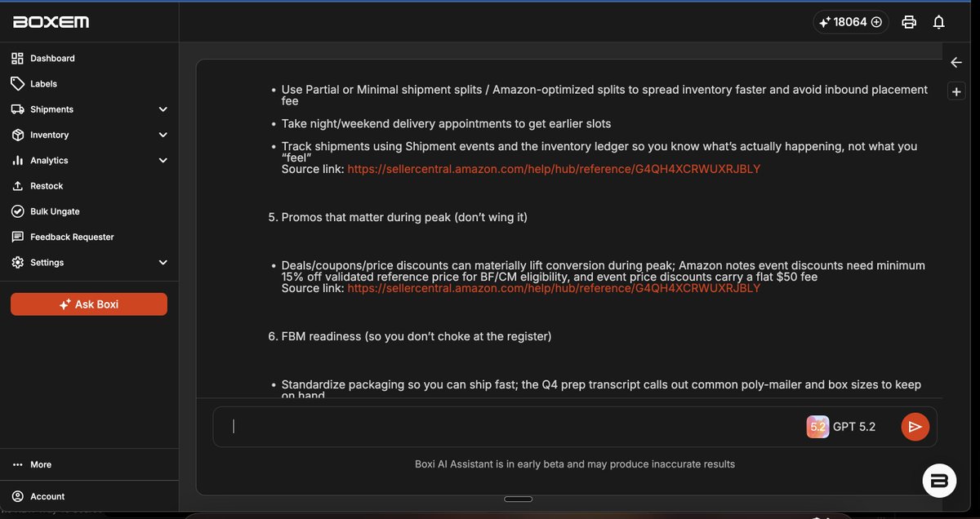
Task: Start new chat with plus icon
Action: point(956,92)
